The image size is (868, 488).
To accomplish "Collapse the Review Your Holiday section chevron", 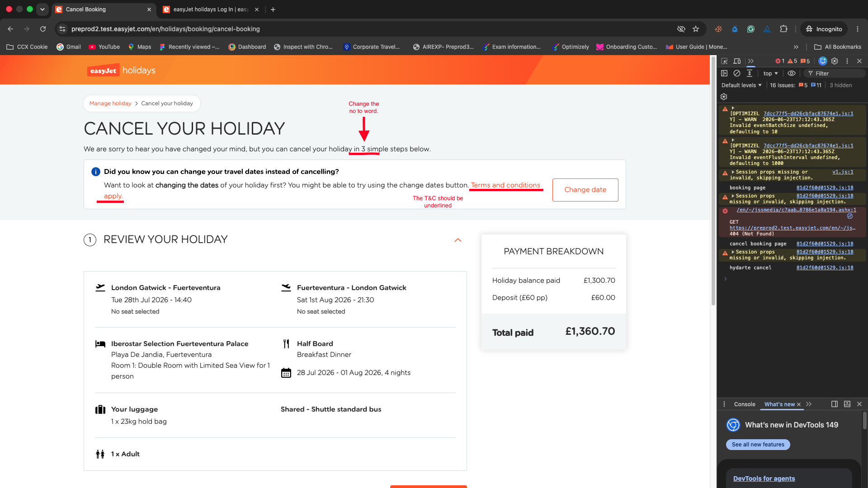I will (x=458, y=240).
